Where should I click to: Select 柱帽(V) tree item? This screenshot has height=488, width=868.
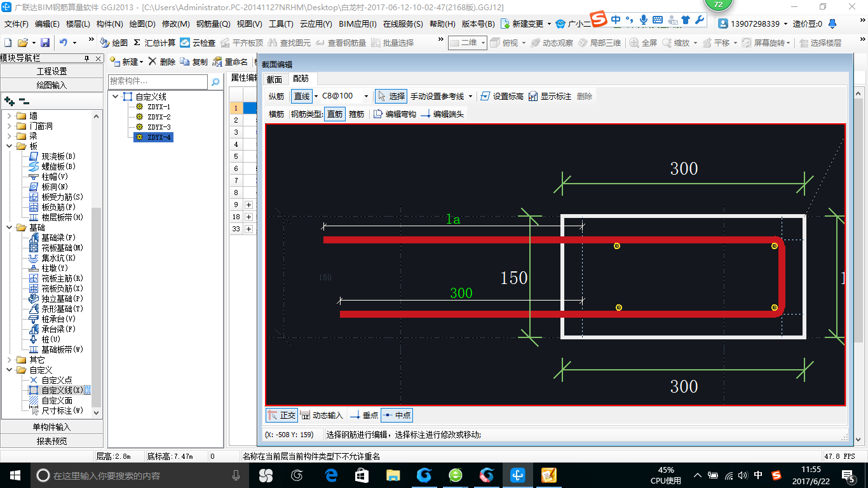tap(49, 177)
